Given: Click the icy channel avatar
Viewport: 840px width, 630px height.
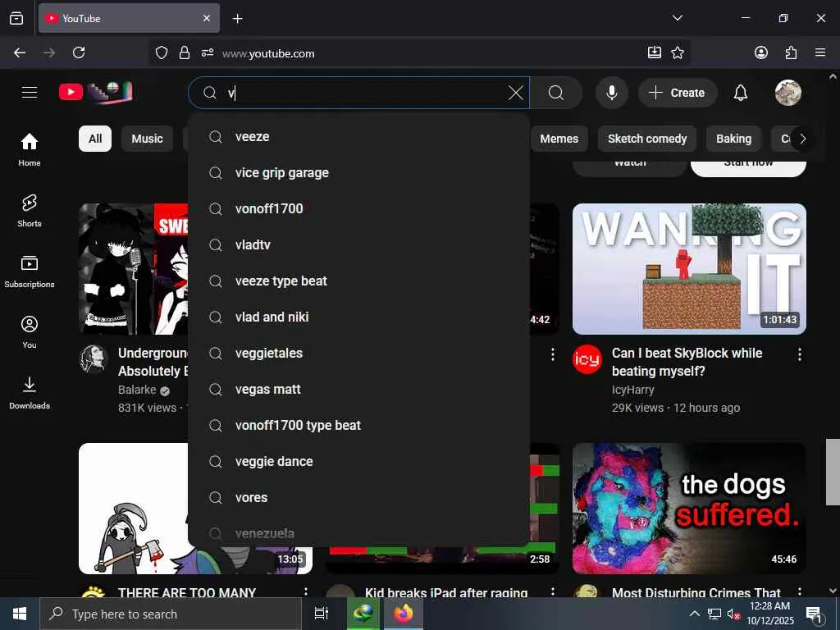Looking at the screenshot, I should (587, 359).
